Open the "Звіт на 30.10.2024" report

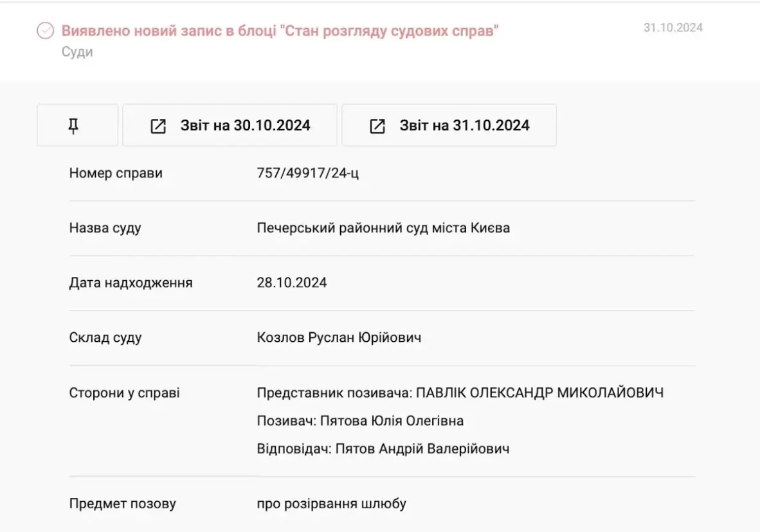[x=245, y=125]
